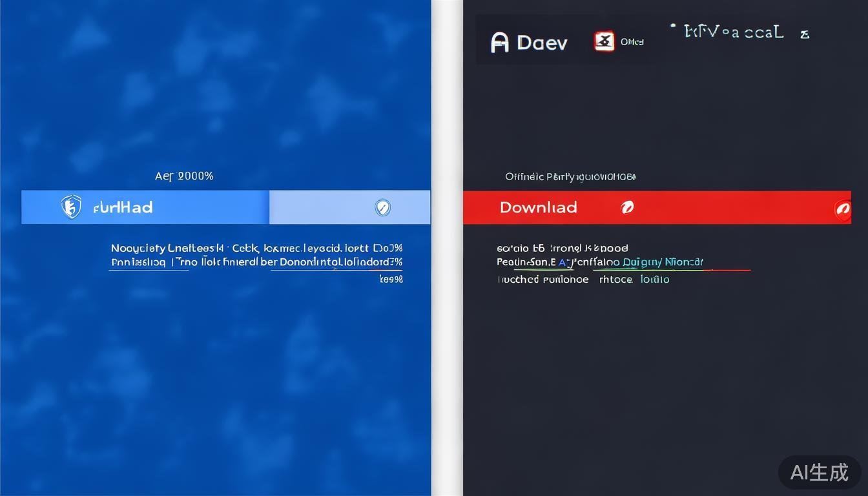Image resolution: width=868 pixels, height=496 pixels.
Task: Click the teal Duigny Nioncdr link
Action: point(663,262)
